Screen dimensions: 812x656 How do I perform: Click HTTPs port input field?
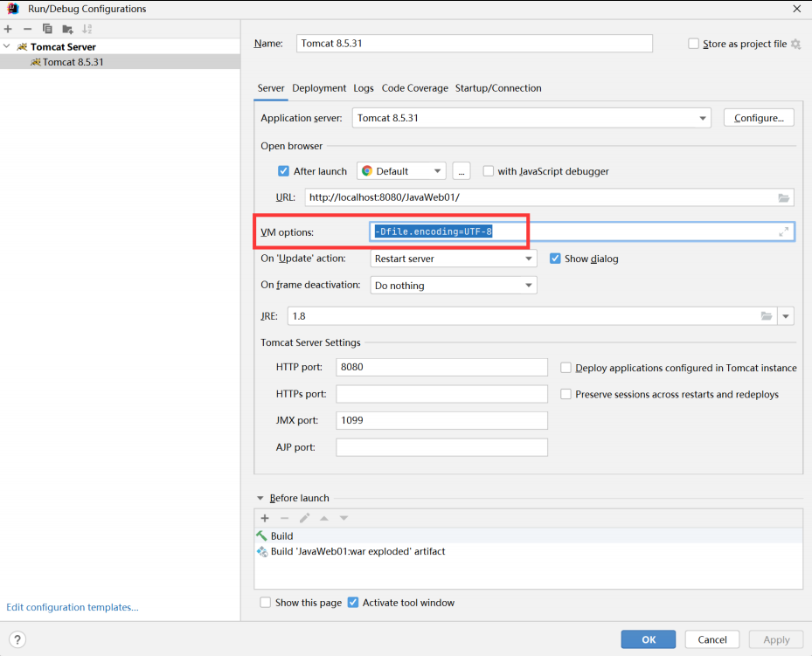441,394
